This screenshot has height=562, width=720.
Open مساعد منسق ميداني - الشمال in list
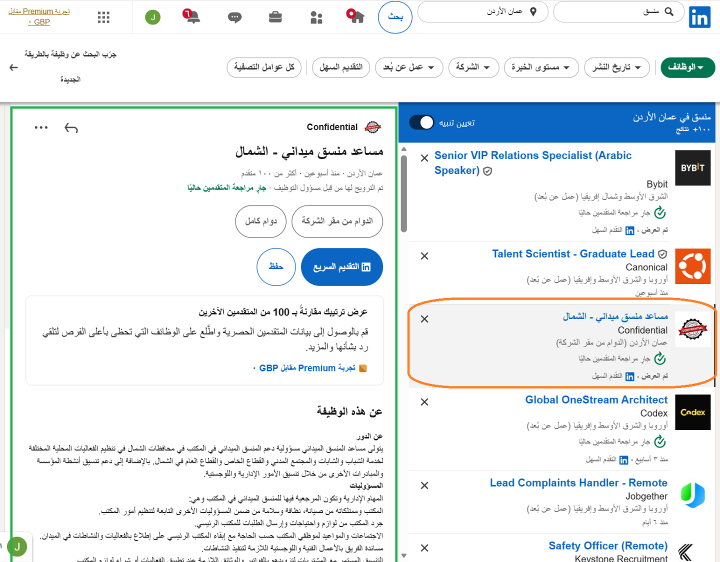(615, 316)
